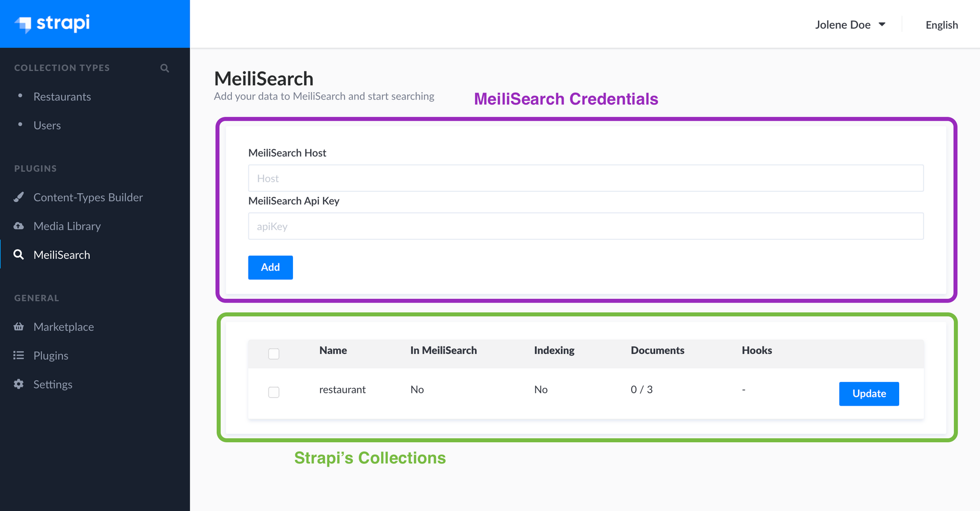980x511 pixels.
Task: Open Restaurants collection type
Action: (62, 97)
